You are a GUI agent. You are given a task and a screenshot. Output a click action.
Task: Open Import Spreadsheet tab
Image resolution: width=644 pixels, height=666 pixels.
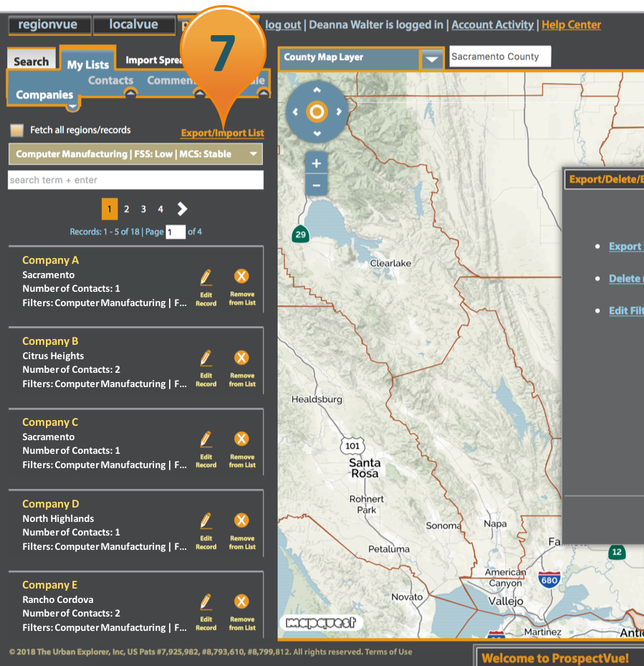[x=154, y=60]
